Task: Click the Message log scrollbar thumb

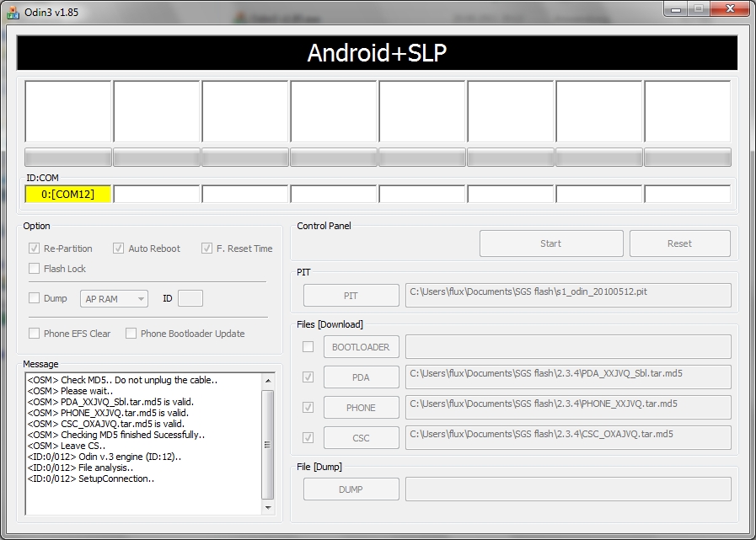Action: 268,445
